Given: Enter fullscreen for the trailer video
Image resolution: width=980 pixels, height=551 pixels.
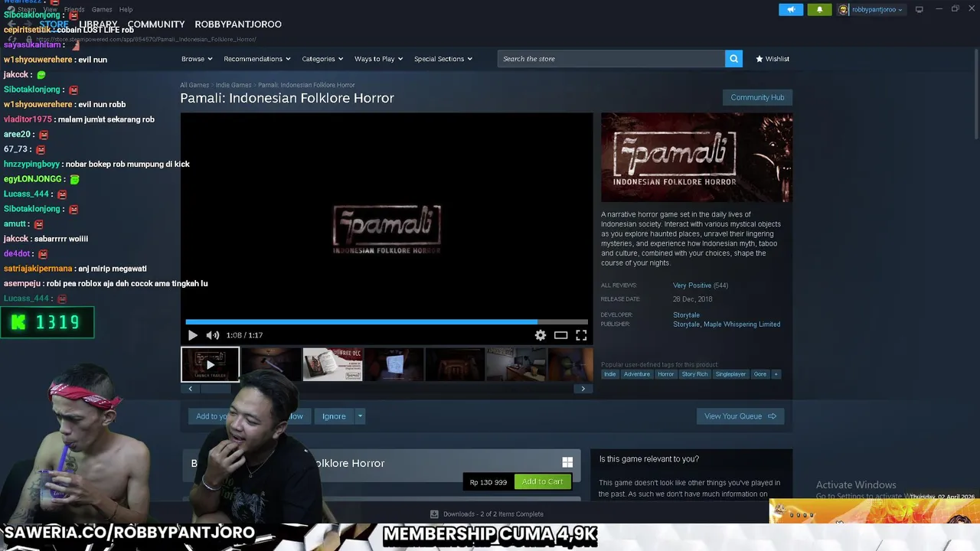Looking at the screenshot, I should [x=581, y=335].
